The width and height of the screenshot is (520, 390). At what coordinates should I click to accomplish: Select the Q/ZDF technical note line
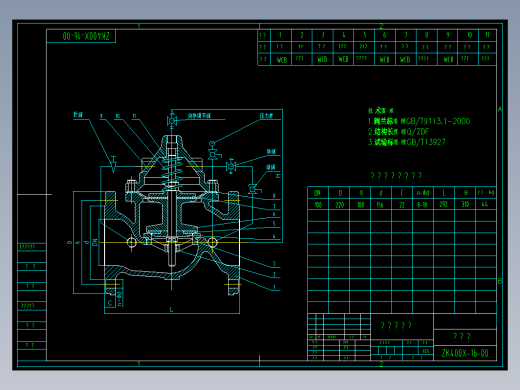pyautogui.click(x=398, y=131)
